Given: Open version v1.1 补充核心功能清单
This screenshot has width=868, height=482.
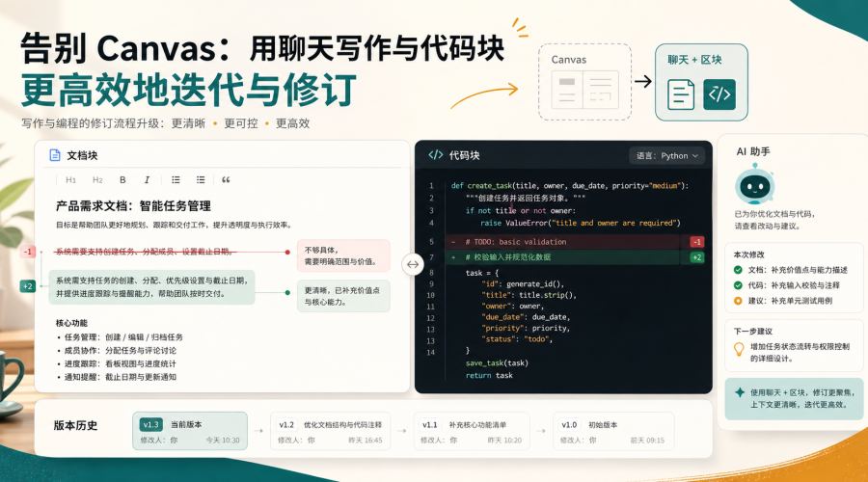Looking at the screenshot, I should (x=473, y=431).
